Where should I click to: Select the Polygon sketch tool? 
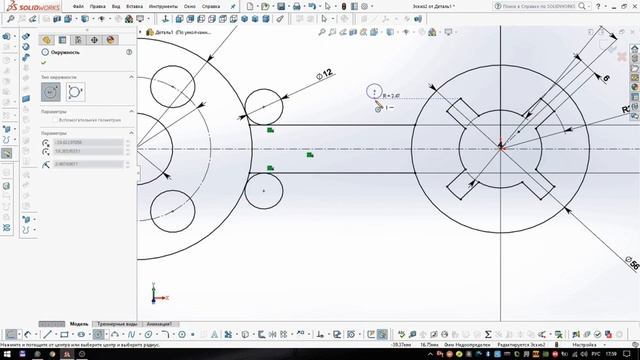pyautogui.click(x=182, y=335)
